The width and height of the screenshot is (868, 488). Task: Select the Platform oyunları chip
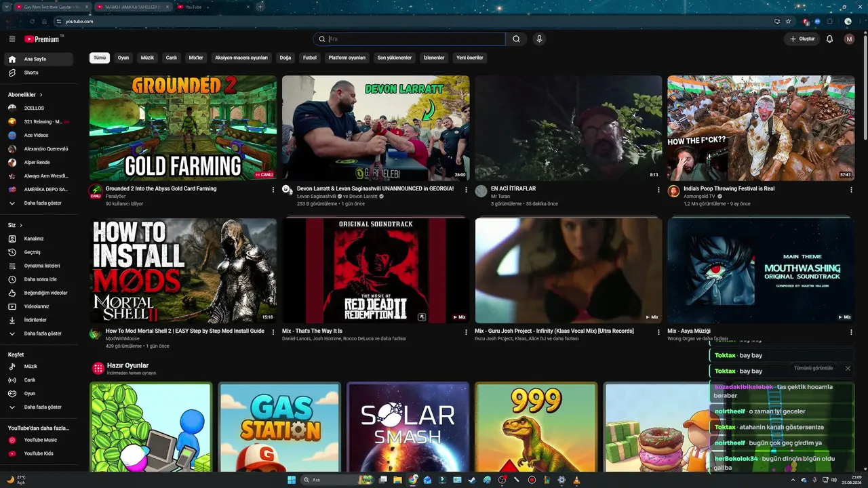click(347, 58)
